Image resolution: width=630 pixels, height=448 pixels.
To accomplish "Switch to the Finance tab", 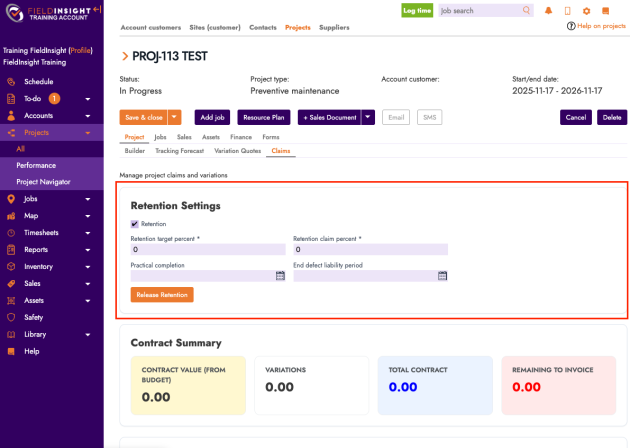I will [x=241, y=137].
